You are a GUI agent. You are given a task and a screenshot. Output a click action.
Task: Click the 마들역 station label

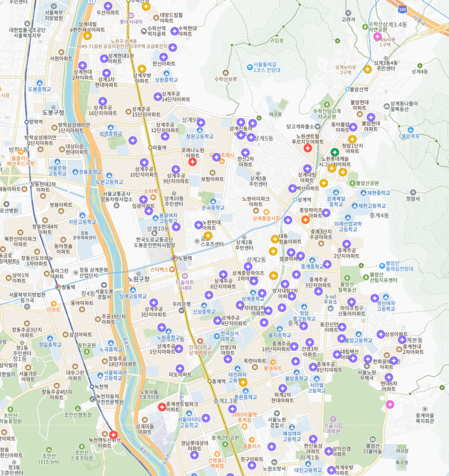pyautogui.click(x=159, y=147)
